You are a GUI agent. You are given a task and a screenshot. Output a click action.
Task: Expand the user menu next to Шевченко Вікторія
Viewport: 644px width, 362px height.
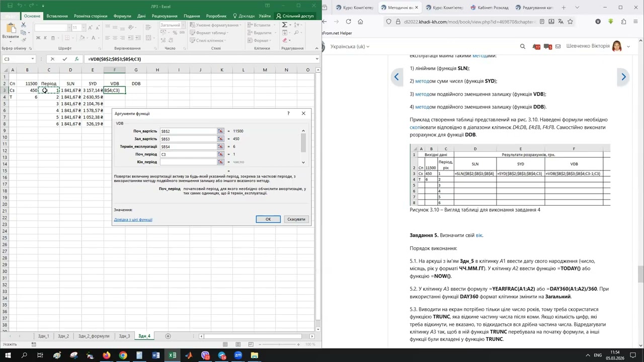(628, 46)
